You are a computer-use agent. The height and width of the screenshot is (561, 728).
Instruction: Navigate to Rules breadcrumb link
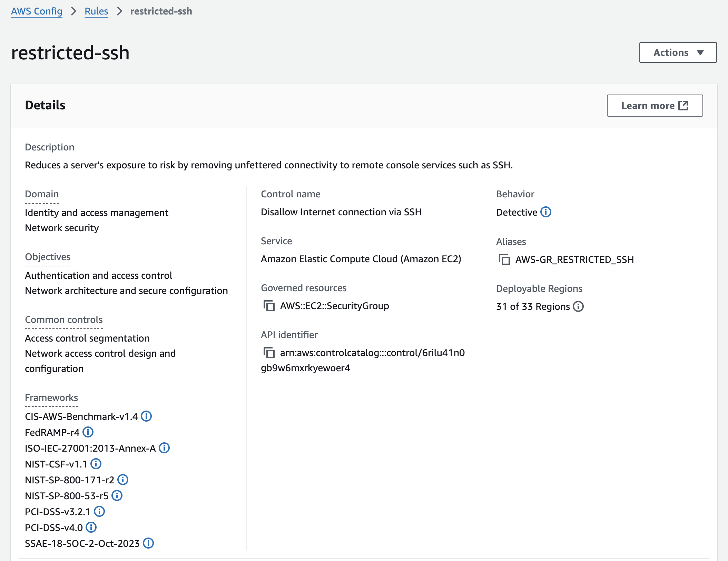(96, 11)
